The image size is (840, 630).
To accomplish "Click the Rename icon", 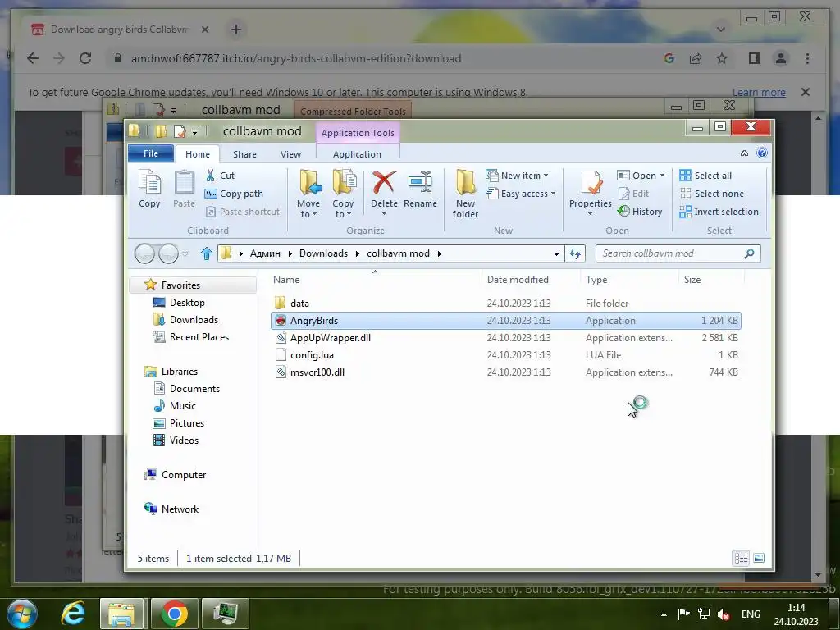I will 420,183.
